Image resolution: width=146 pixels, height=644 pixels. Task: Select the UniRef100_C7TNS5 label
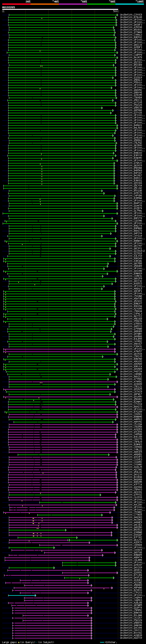tap(131, 515)
